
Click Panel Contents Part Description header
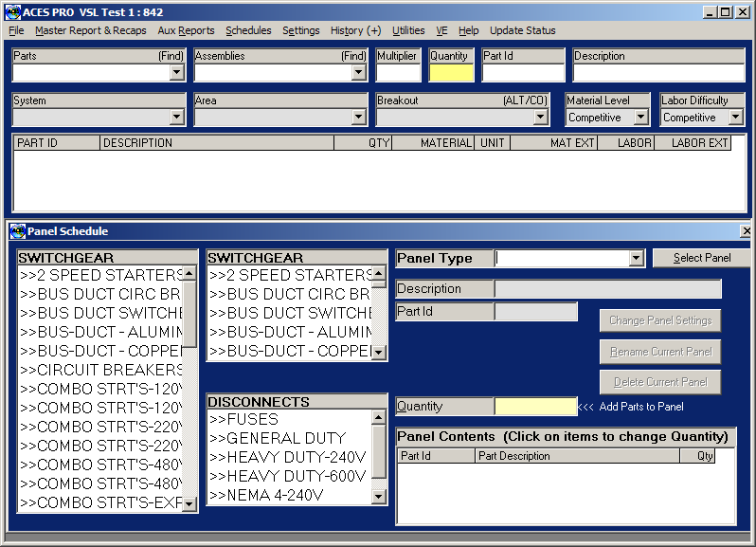tap(578, 456)
